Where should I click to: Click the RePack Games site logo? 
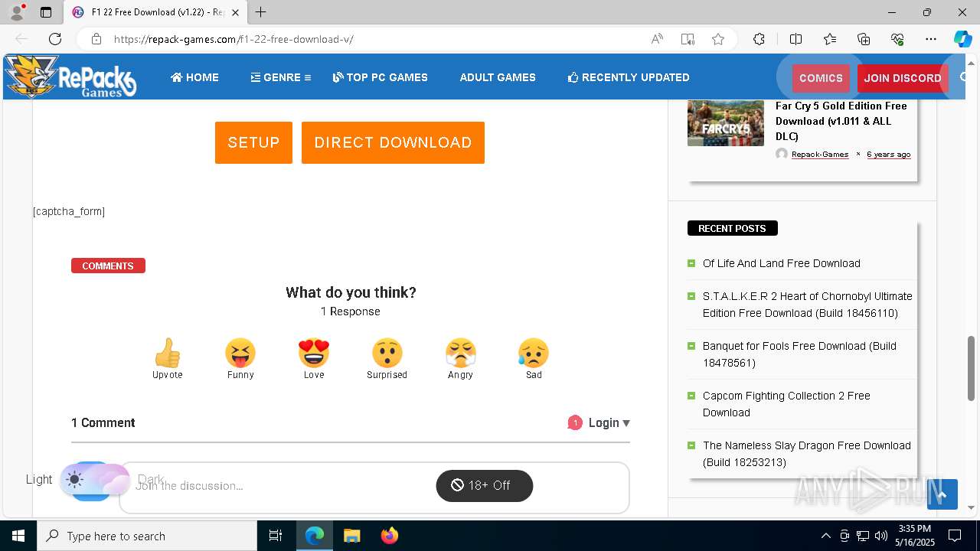coord(70,77)
